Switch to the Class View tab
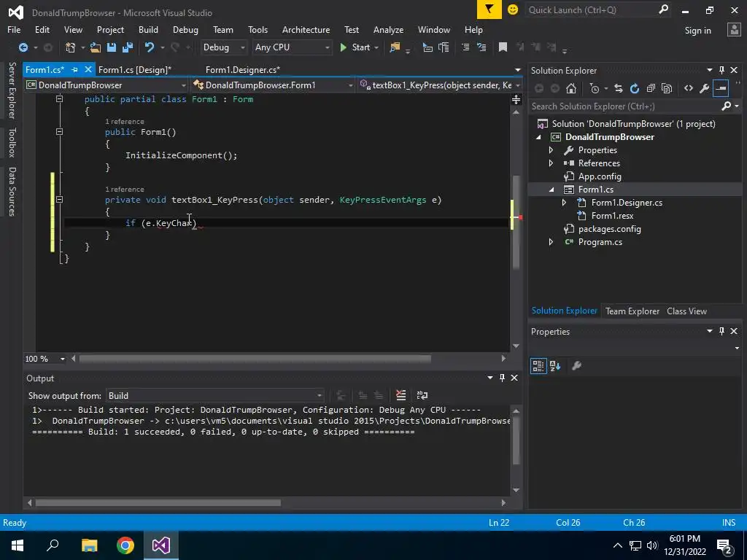The width and height of the screenshot is (747, 560). click(686, 311)
